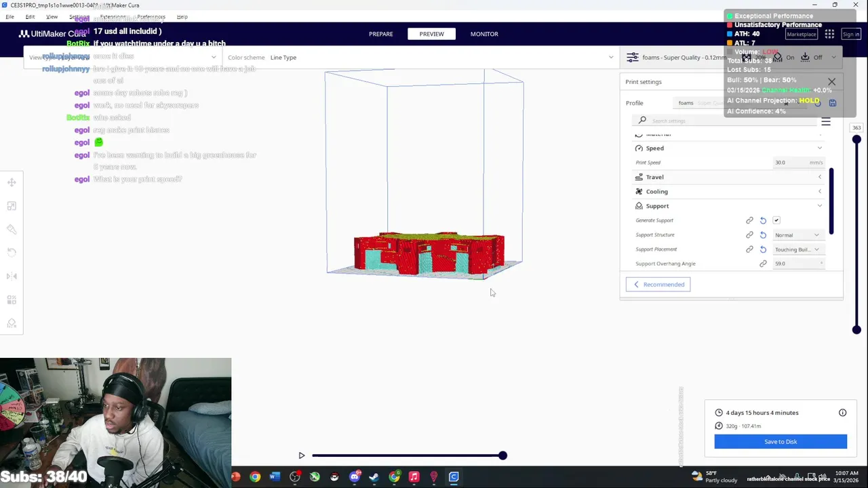This screenshot has height=488, width=868.
Task: Reset Support Structure to default
Action: pos(763,235)
